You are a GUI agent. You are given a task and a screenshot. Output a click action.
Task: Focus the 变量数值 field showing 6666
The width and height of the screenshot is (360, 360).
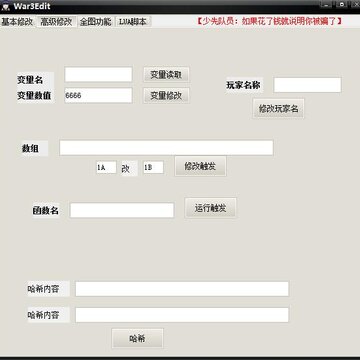98,95
